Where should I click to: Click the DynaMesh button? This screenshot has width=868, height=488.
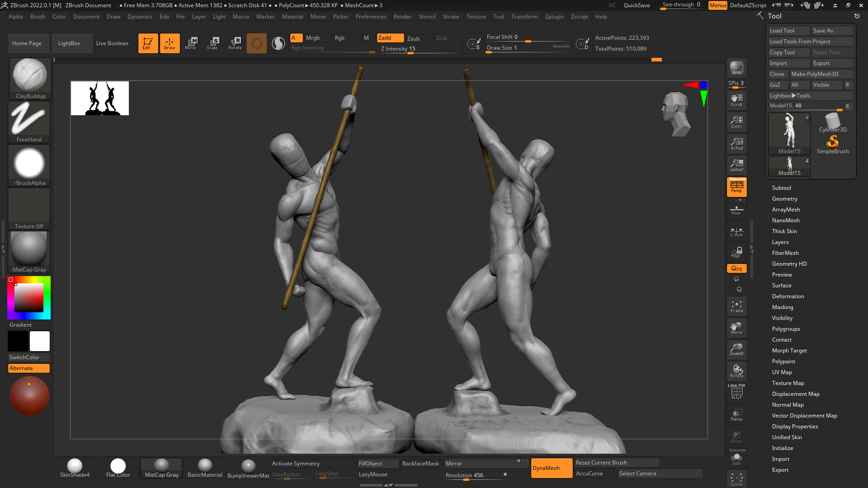[x=552, y=468]
